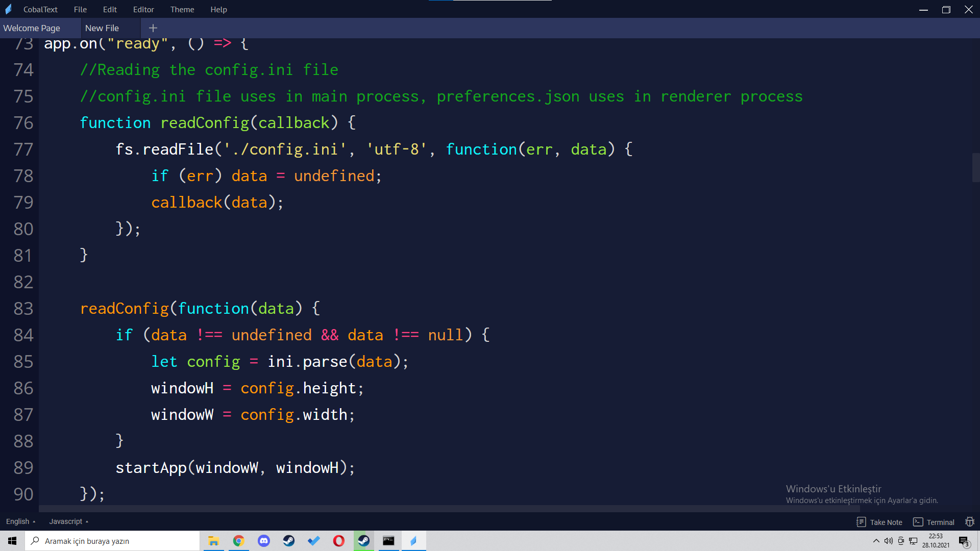Launch Chrome from the taskbar
This screenshot has width=980, height=551.
238,541
